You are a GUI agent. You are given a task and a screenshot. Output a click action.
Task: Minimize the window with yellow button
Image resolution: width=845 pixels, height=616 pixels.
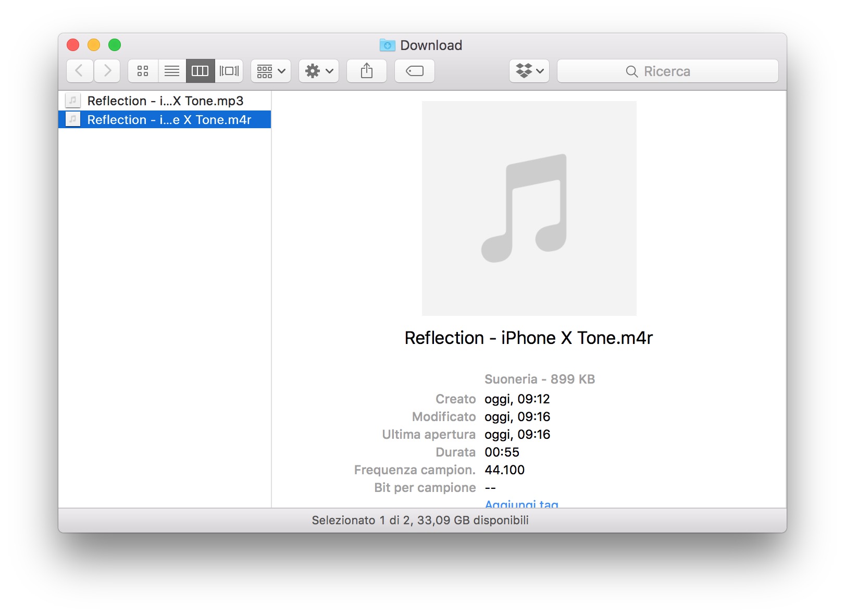pos(94,45)
